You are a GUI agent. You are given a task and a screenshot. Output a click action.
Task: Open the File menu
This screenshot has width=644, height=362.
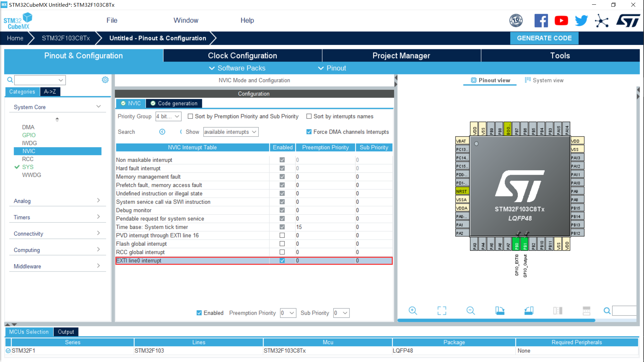click(112, 20)
